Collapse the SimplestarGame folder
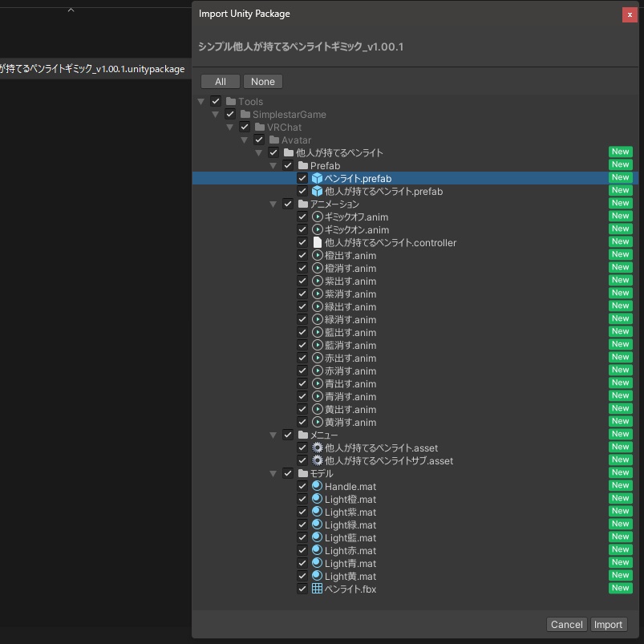The width and height of the screenshot is (644, 644). (215, 114)
